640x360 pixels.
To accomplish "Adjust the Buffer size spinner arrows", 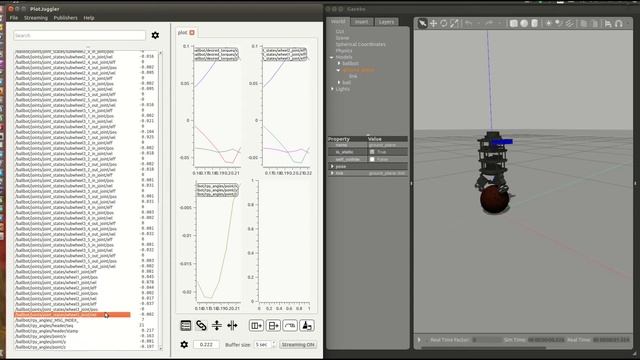I will 274,344.
